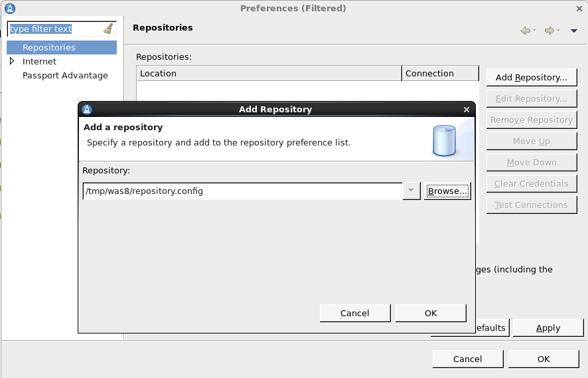Click the filter clear broom icon
The height and width of the screenshot is (378, 588).
(108, 29)
